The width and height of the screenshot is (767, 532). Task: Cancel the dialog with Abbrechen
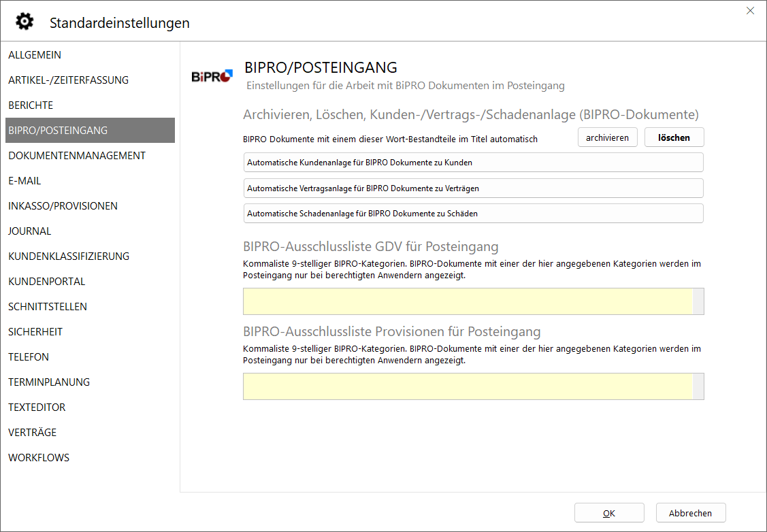pyautogui.click(x=690, y=513)
